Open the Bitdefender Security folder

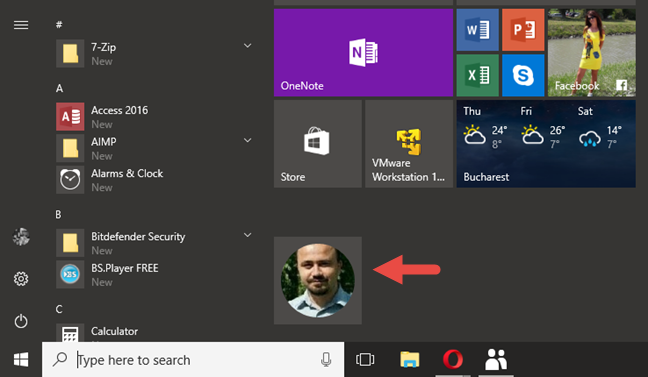(x=155, y=243)
